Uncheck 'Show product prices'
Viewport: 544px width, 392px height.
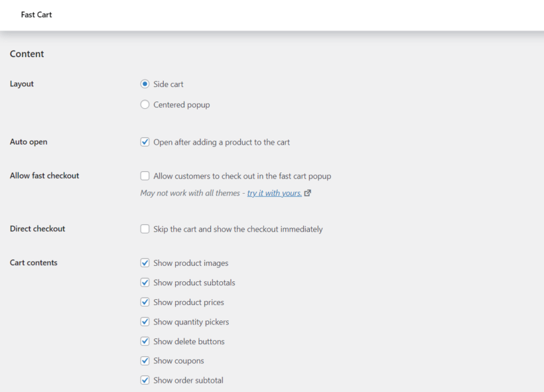(145, 302)
